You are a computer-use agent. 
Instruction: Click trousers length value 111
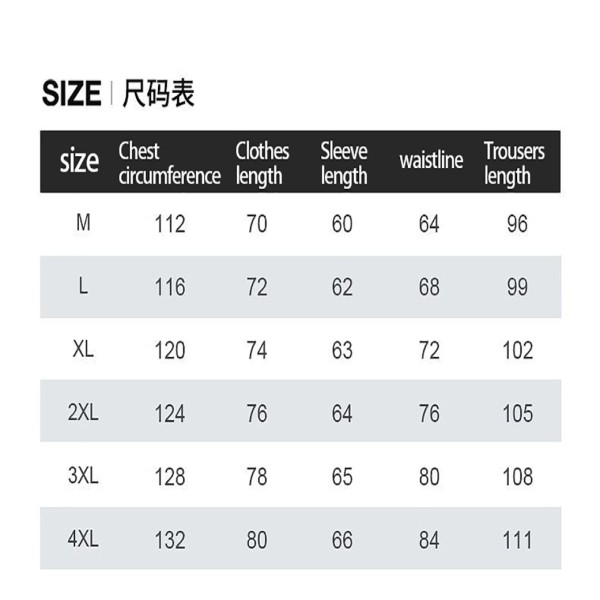point(517,540)
